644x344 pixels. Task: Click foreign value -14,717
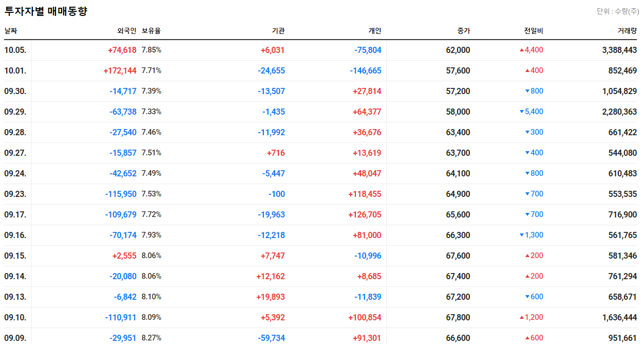coord(123,91)
